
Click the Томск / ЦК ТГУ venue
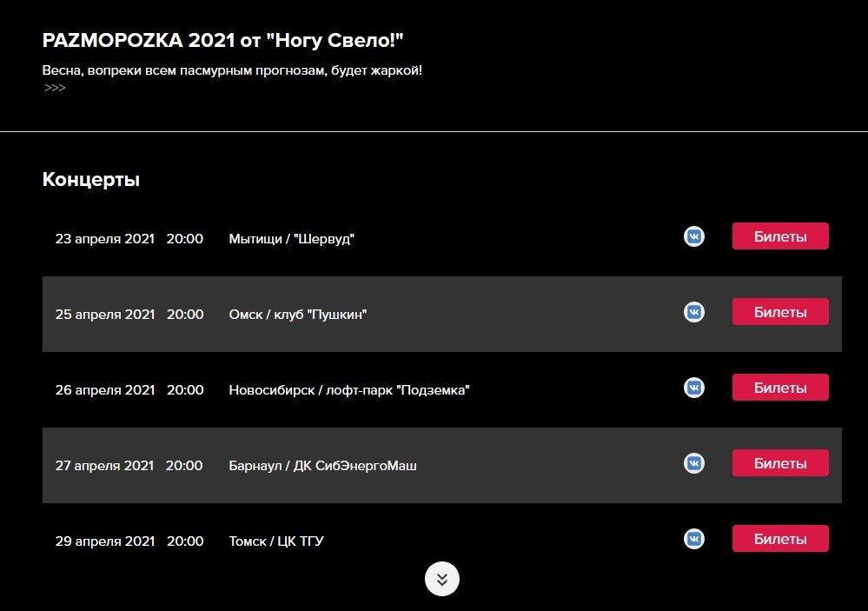click(x=276, y=541)
